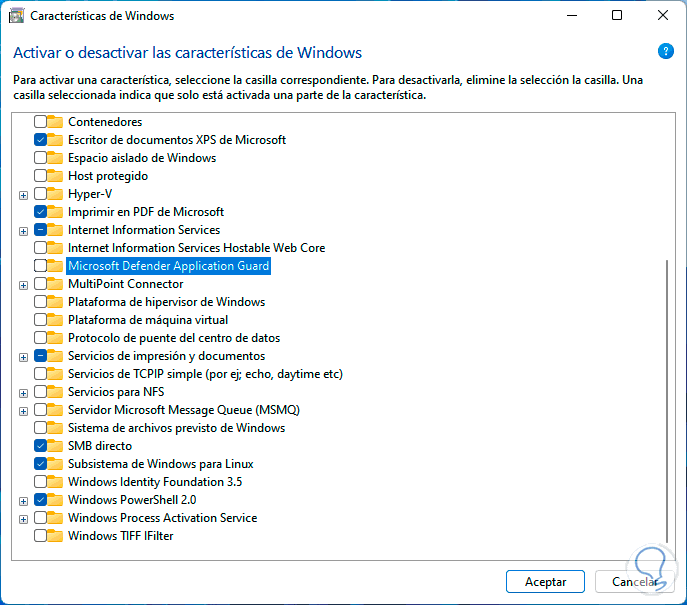Expand Servidor Microsoft Message Queue (MSMQ) node
This screenshot has height=605, width=687.
[24, 411]
